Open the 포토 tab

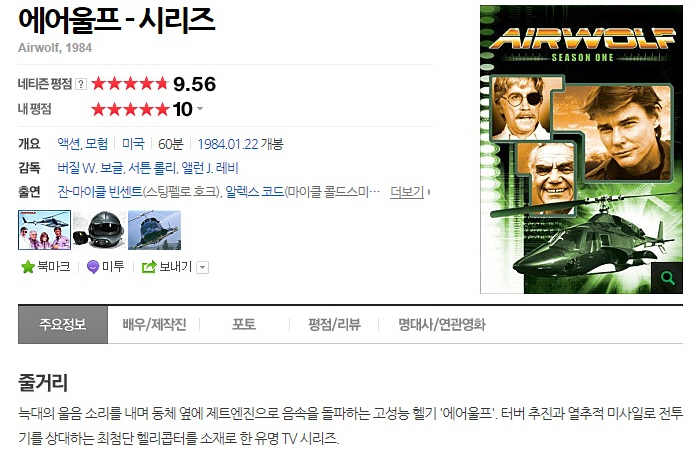pyautogui.click(x=244, y=324)
